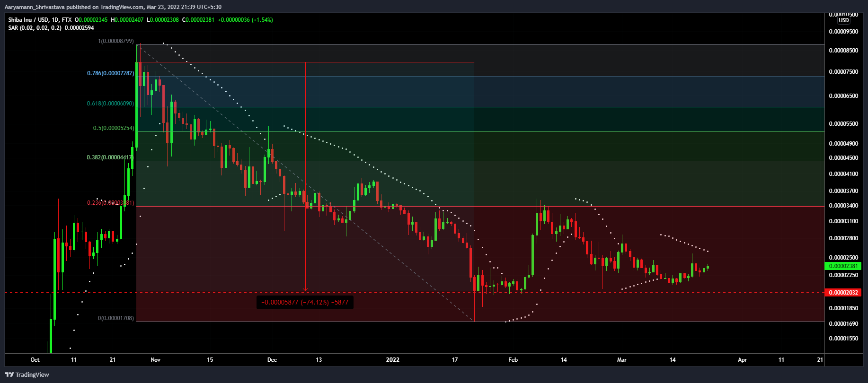Click the -74.12% measurement label box

[x=305, y=302]
